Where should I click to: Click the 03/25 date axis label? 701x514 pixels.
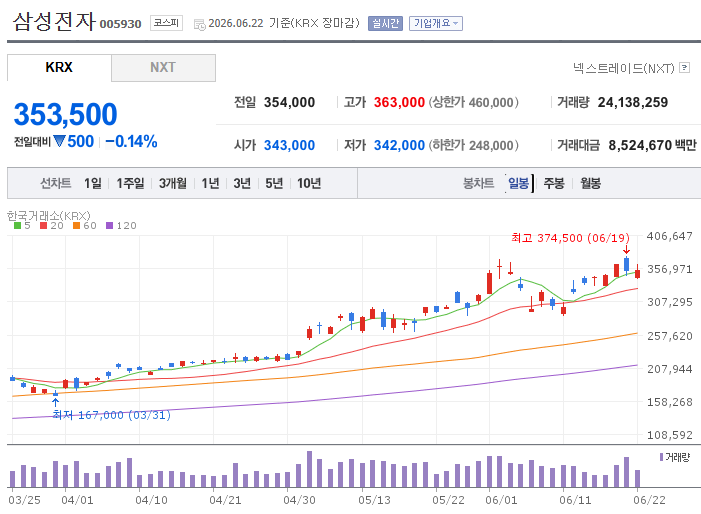25,500
